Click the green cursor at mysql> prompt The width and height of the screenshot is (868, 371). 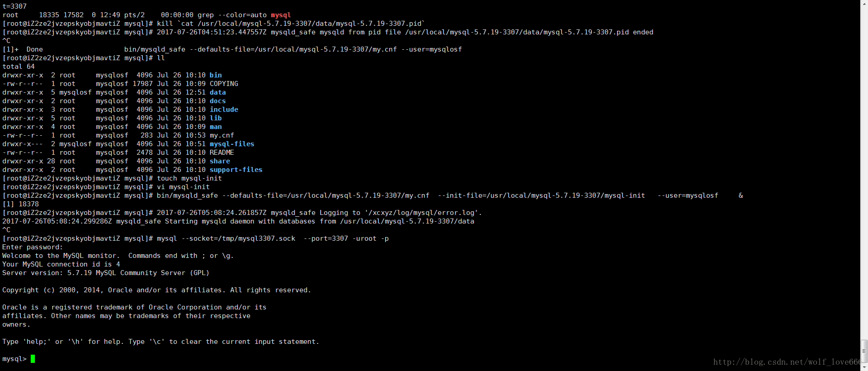[x=33, y=359]
